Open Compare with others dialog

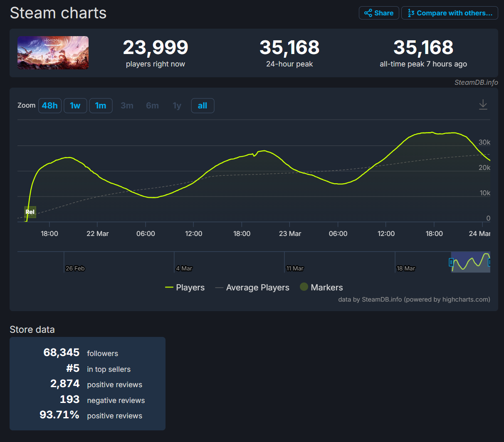click(x=450, y=13)
